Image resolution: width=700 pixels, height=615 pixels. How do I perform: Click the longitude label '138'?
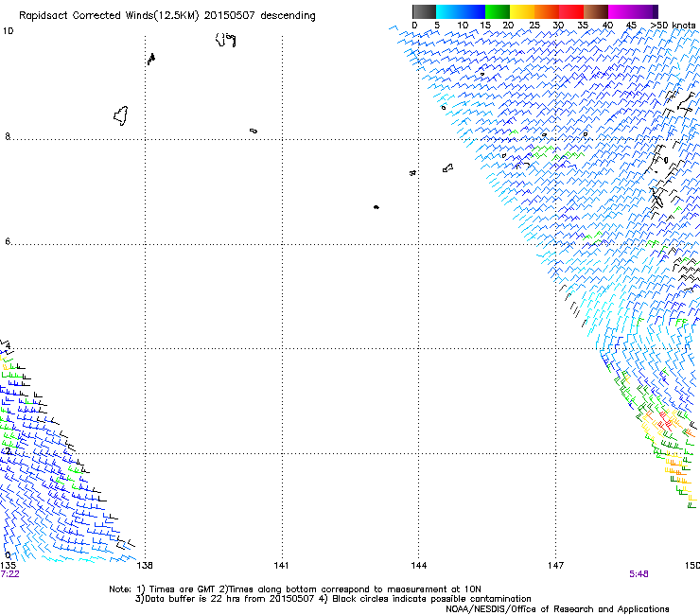[145, 566]
